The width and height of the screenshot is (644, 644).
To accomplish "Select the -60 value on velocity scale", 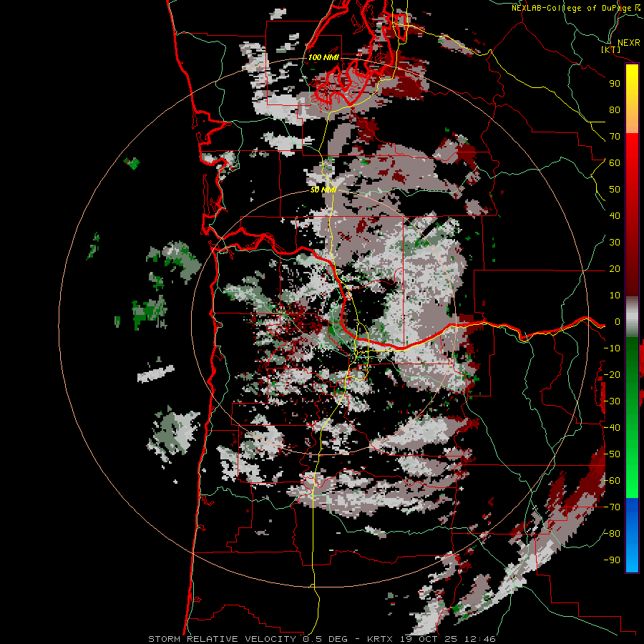I will tap(612, 481).
